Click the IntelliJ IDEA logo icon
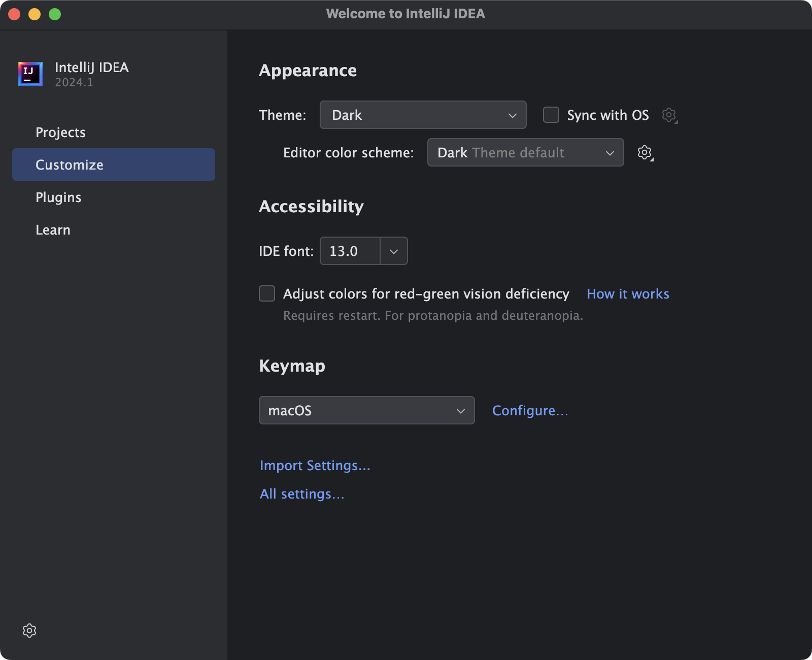This screenshot has height=660, width=812. [x=30, y=74]
